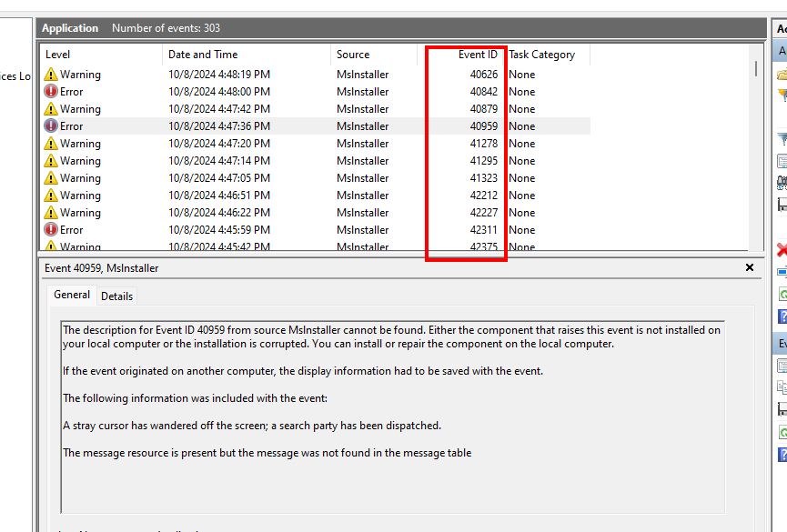Viewport: 787px width, 532px height.
Task: Select date cell 10/8/2024 4:47:42 PM
Action: click(x=219, y=109)
